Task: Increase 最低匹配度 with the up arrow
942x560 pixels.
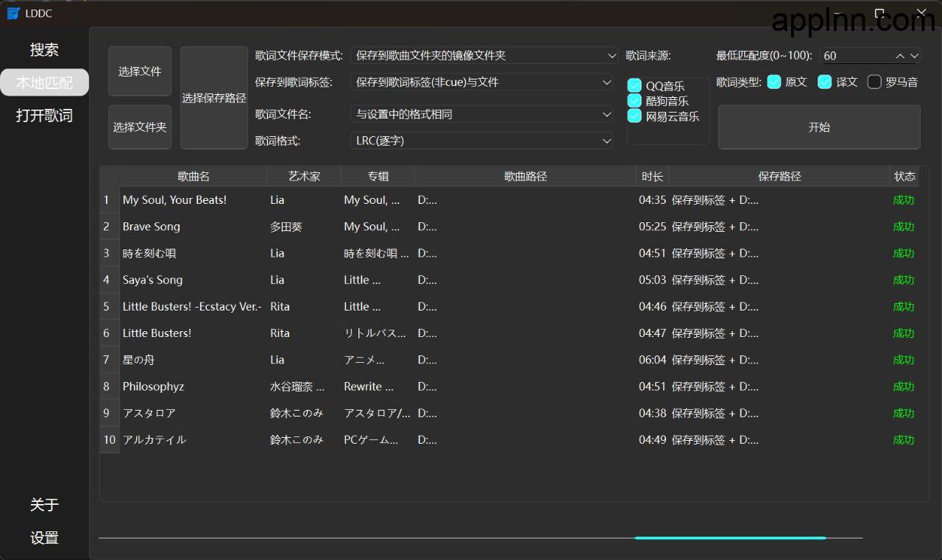Action: point(900,56)
